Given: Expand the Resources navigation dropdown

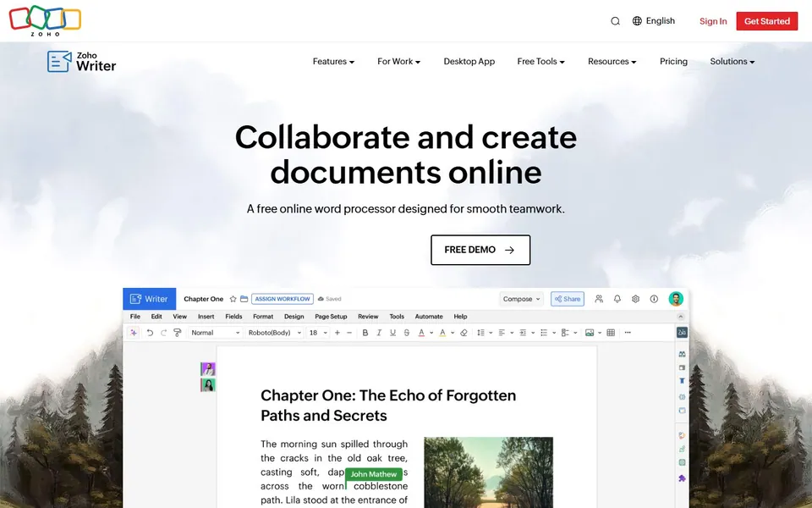Looking at the screenshot, I should point(612,61).
